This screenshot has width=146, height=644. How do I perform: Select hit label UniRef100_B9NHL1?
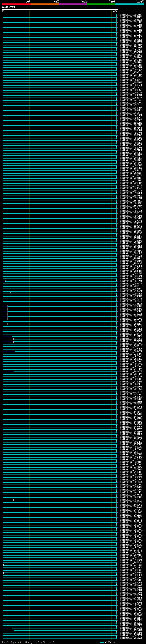tap(131, 196)
